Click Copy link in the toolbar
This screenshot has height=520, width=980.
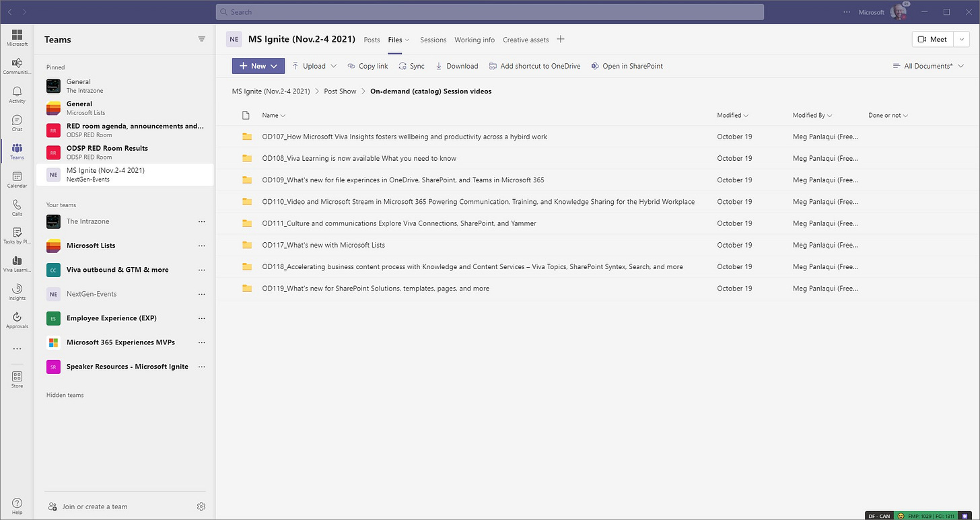pos(367,66)
